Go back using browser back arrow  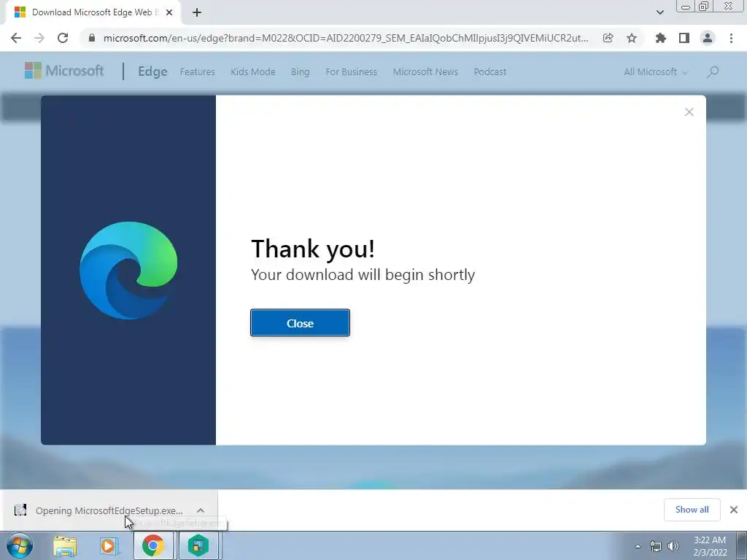click(x=16, y=38)
